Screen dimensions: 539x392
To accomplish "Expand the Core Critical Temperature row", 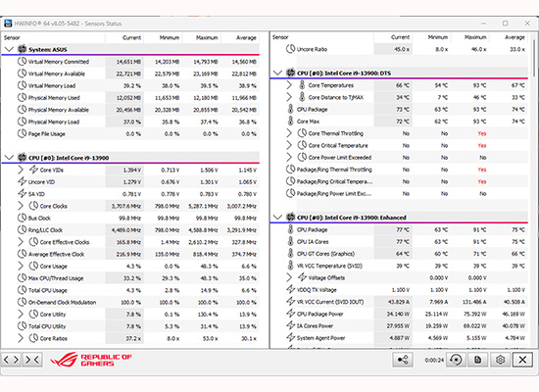I will pyautogui.click(x=289, y=145).
